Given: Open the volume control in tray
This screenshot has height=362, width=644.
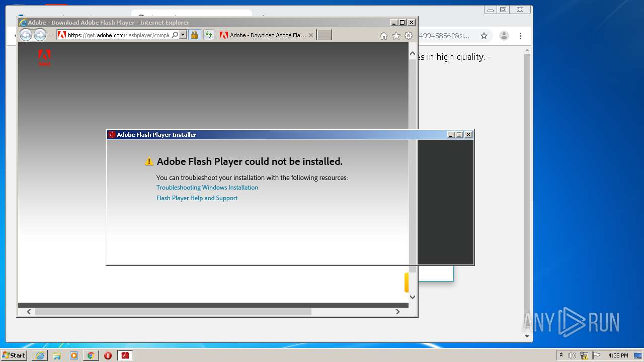Looking at the screenshot, I should click(572, 355).
